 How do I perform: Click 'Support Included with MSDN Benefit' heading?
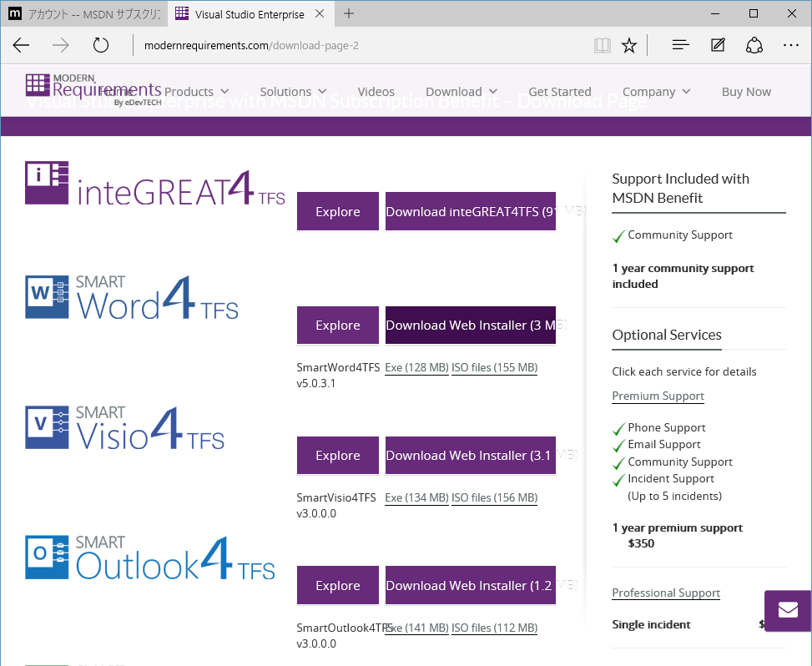tap(680, 188)
